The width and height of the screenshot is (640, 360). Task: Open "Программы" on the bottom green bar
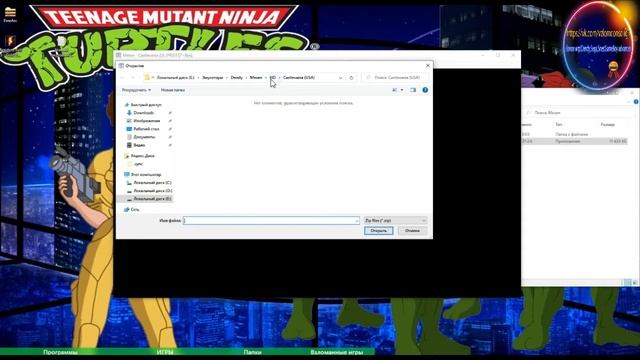(x=60, y=352)
